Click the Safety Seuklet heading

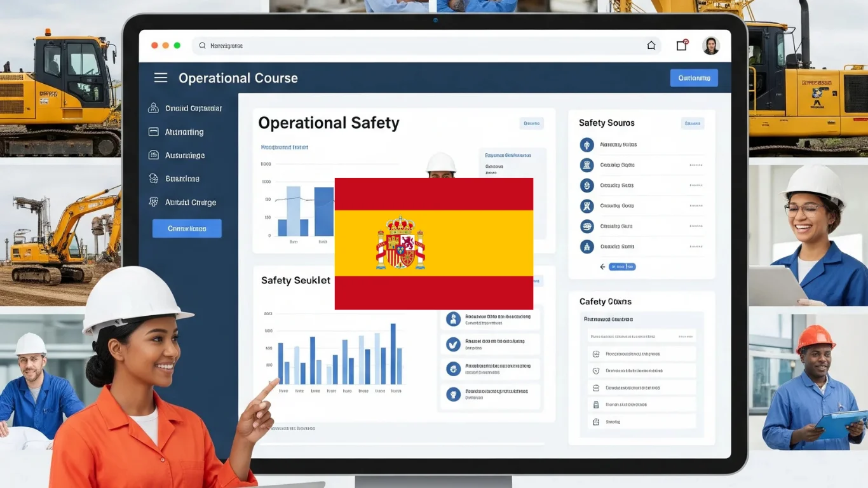pos(295,280)
